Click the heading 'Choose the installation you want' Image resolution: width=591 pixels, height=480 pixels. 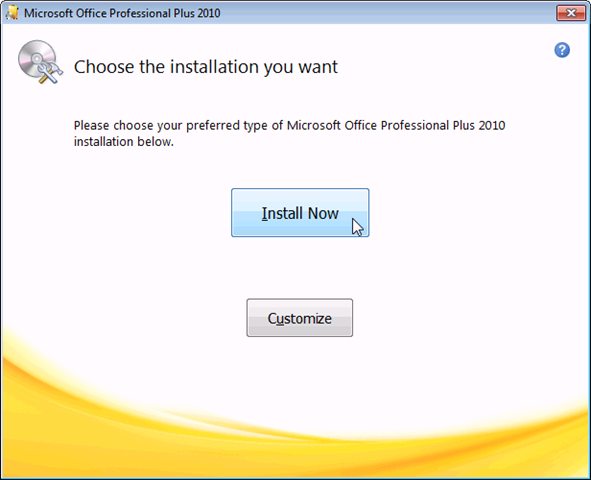(x=206, y=67)
